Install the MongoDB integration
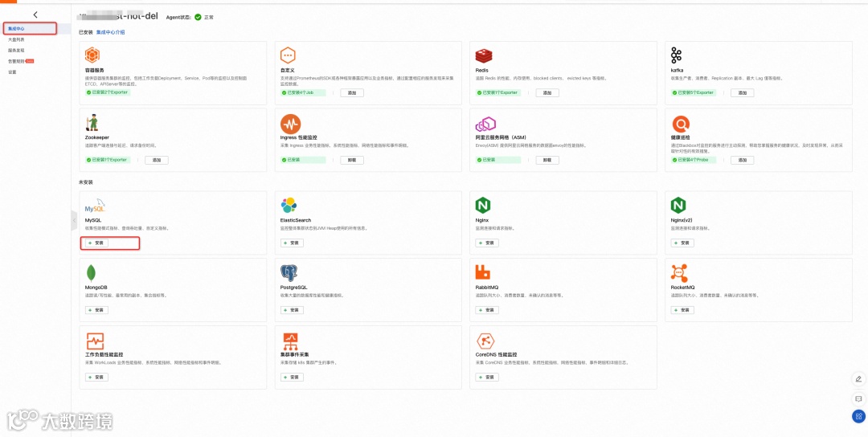 pyautogui.click(x=97, y=310)
